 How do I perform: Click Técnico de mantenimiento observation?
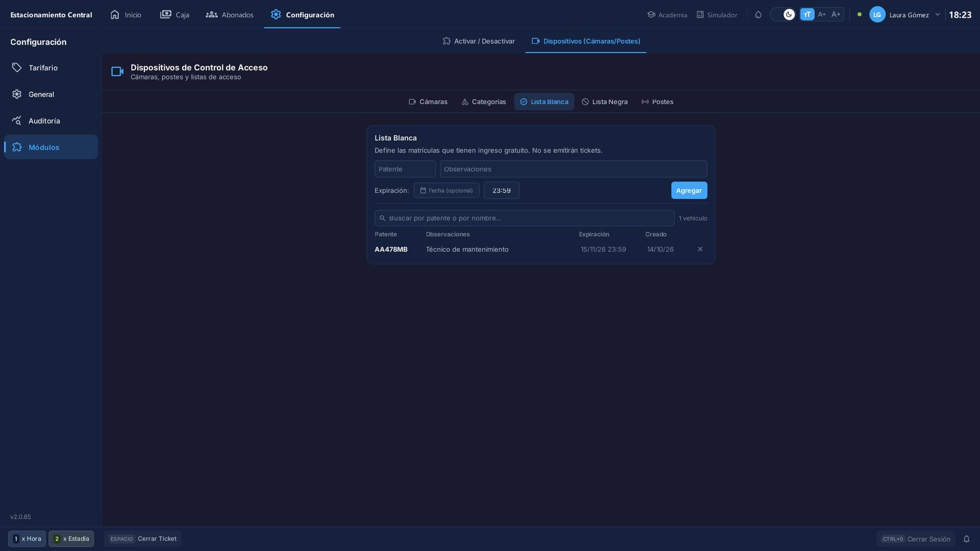[x=467, y=249]
